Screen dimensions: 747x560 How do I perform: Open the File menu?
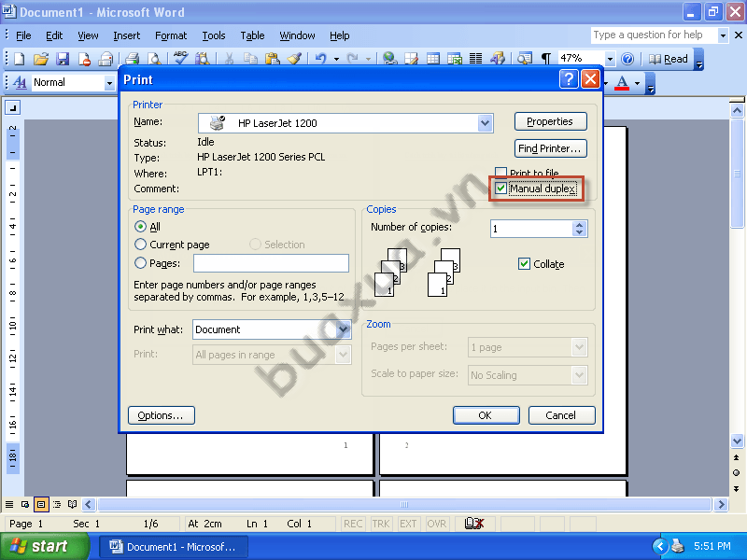[x=23, y=35]
